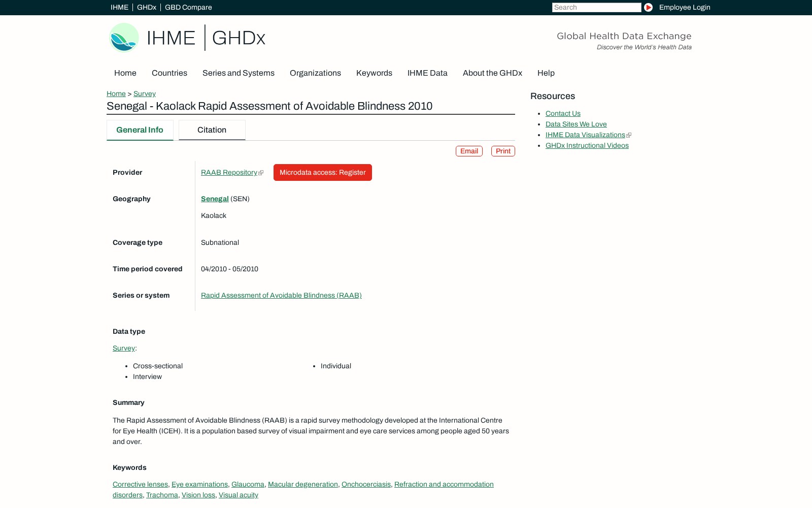Click the Individual list item
The width and height of the screenshot is (812, 508).
336,366
